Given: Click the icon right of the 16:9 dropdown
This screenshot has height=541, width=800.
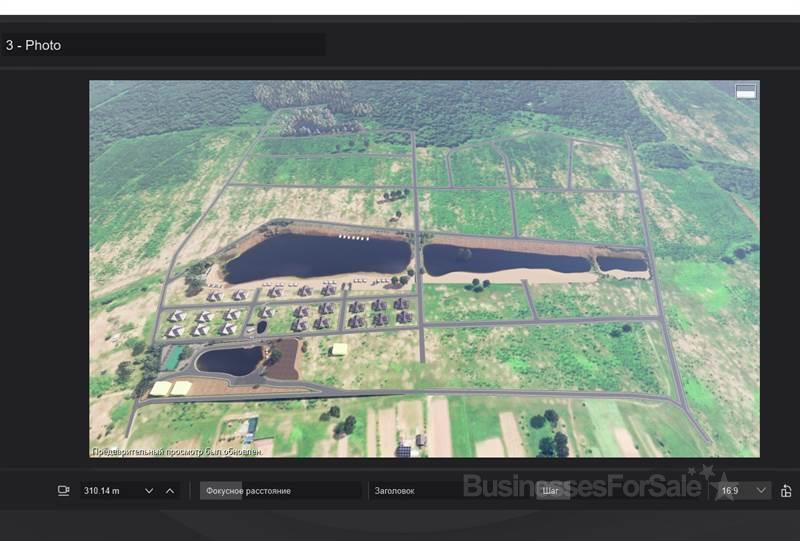Looking at the screenshot, I should tap(786, 491).
